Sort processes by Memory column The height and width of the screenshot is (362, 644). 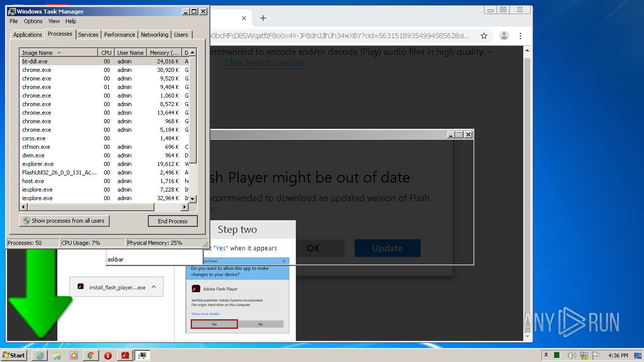[x=164, y=52]
